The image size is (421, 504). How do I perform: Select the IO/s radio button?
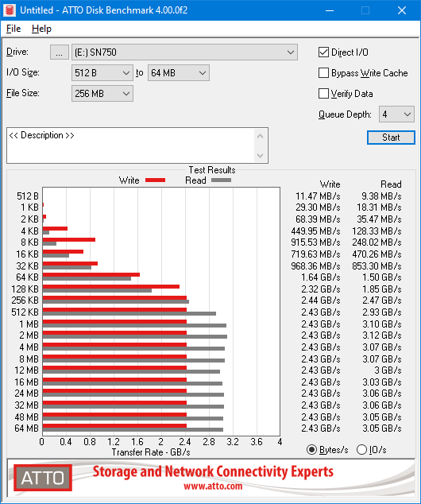[x=362, y=449]
